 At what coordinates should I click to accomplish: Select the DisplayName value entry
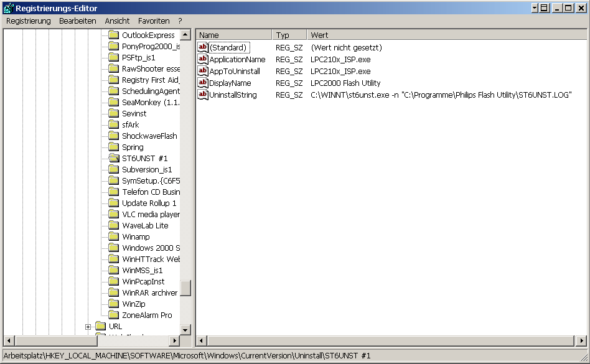[230, 83]
